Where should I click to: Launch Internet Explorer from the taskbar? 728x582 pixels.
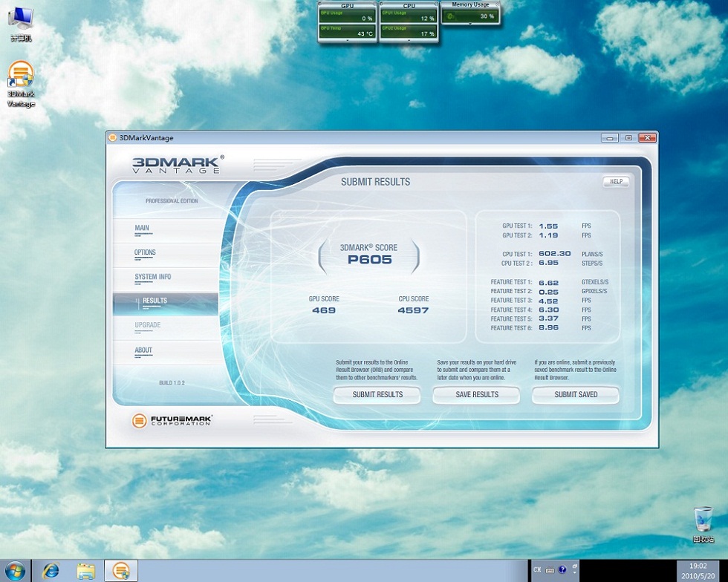click(x=51, y=570)
